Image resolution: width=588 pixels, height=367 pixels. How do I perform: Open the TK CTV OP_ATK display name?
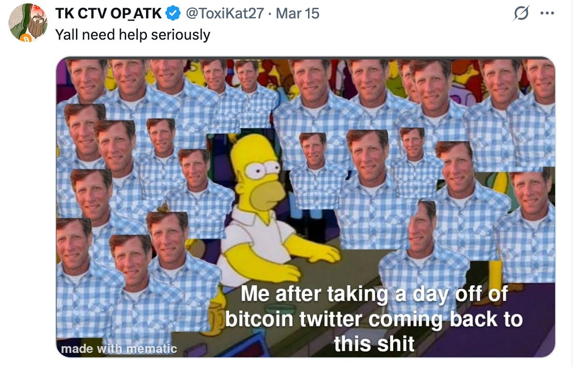(x=108, y=14)
